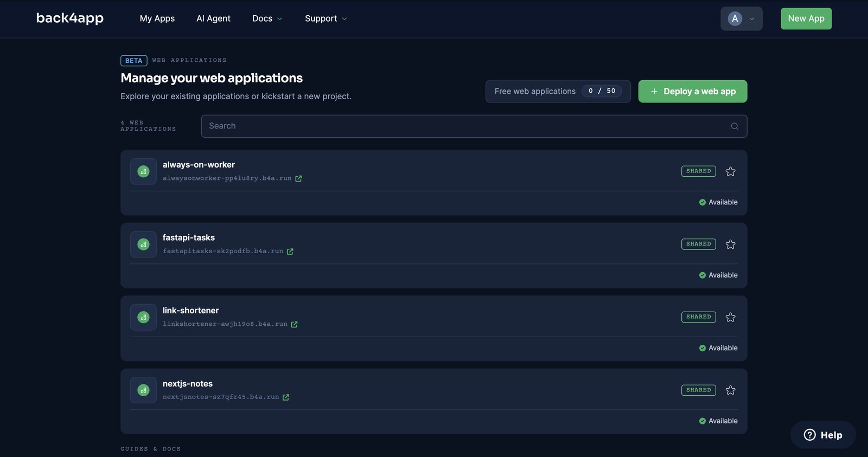The height and width of the screenshot is (457, 868).
Task: Open the link-shortener application
Action: 190,311
